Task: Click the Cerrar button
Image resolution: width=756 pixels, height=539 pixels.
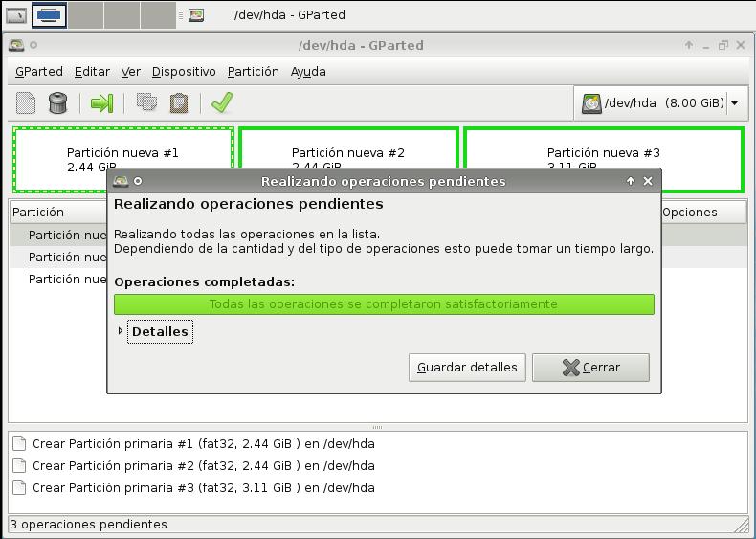Action: (x=590, y=367)
